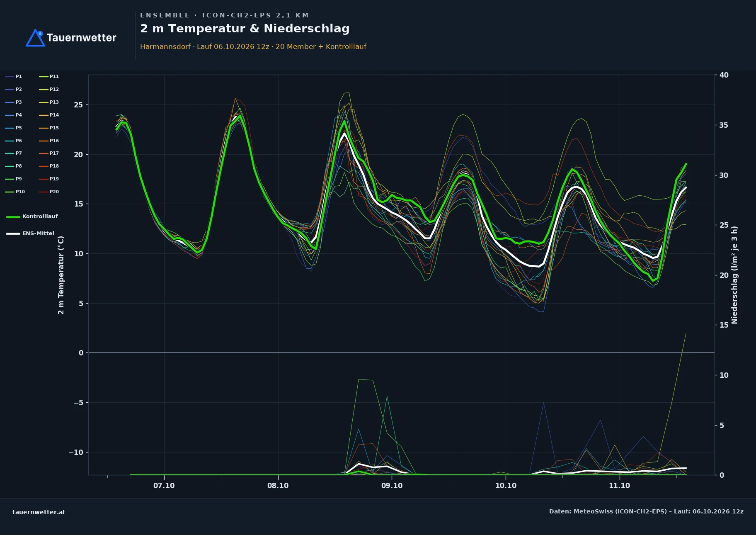Select the white ENS-Mittel legend entry
The width and height of the screenshot is (756, 535).
[30, 233]
